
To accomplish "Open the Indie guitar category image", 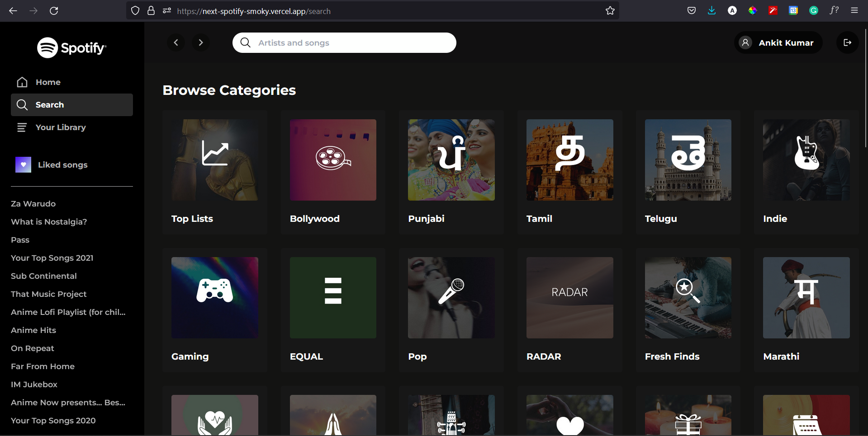I will [x=806, y=160].
